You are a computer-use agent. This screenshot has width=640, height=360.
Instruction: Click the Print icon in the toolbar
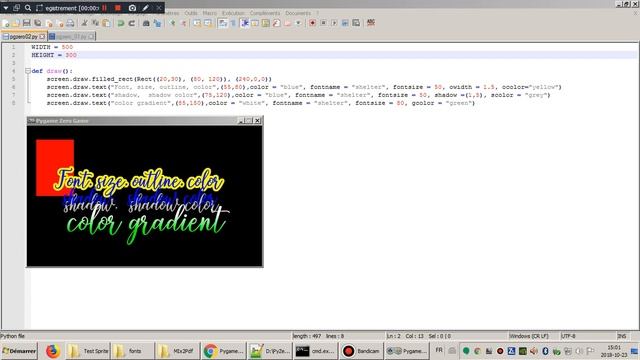(70, 23)
